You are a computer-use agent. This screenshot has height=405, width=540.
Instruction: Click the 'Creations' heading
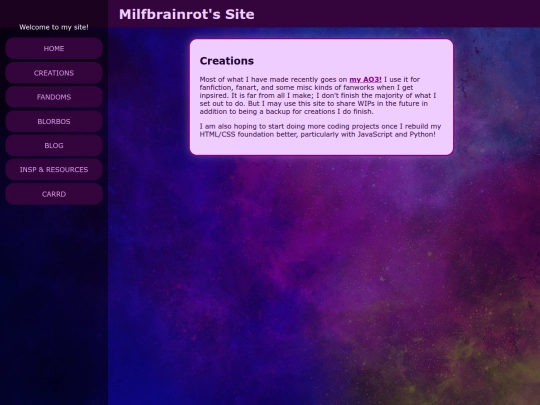(227, 61)
